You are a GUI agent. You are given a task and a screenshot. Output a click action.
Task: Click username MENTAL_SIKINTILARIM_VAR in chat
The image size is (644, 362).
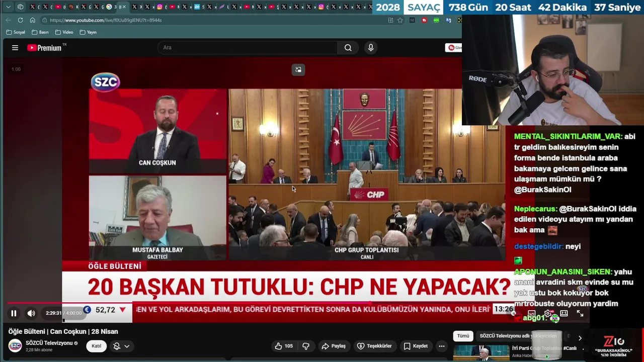click(x=568, y=137)
